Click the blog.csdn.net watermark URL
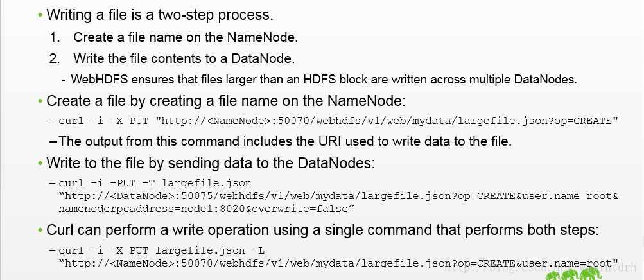The height and width of the screenshot is (280, 644). point(541,268)
